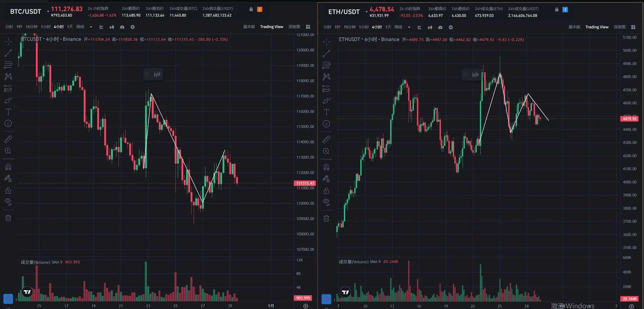The image size is (644, 309).
Task: Click trash icon to remove BTC drawings
Action: point(8,218)
